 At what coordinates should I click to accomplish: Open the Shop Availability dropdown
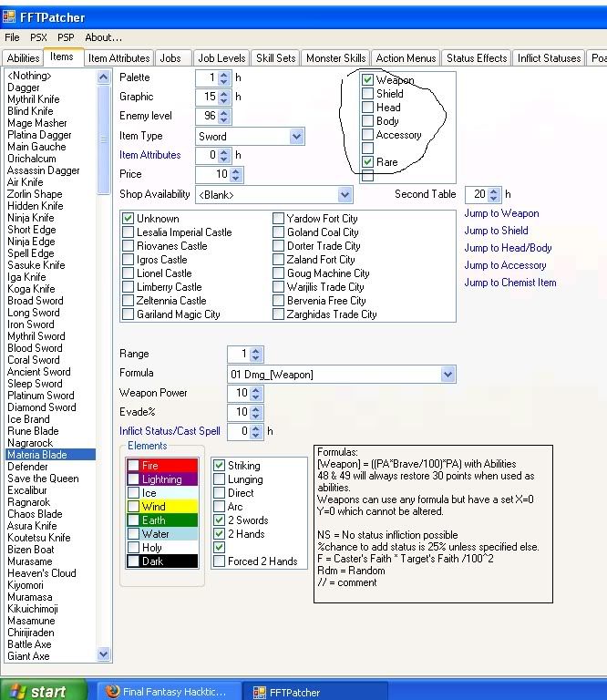tap(345, 195)
